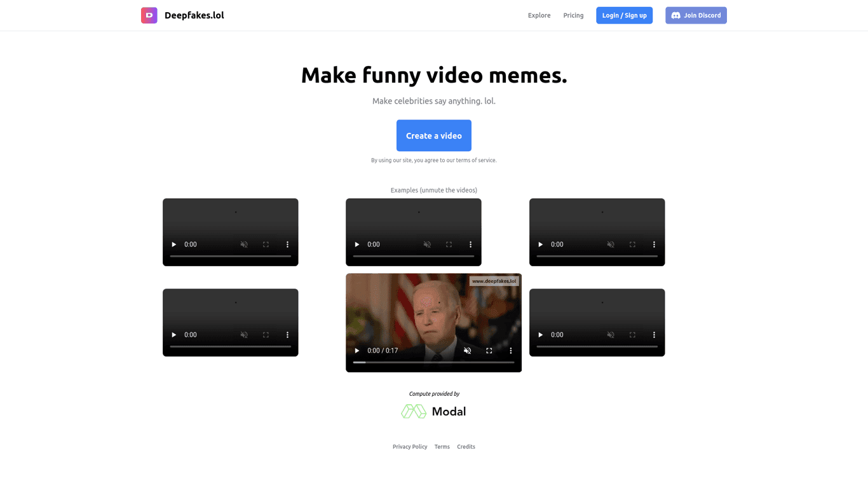This screenshot has width=868, height=488.
Task: Click the Biden video thumbnail
Action: (433, 311)
